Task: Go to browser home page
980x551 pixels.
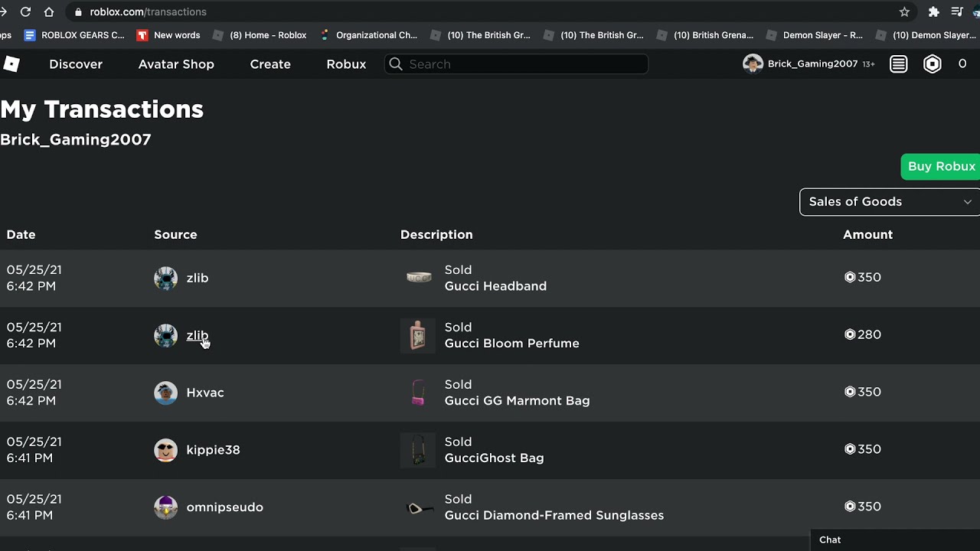Action: [x=49, y=12]
